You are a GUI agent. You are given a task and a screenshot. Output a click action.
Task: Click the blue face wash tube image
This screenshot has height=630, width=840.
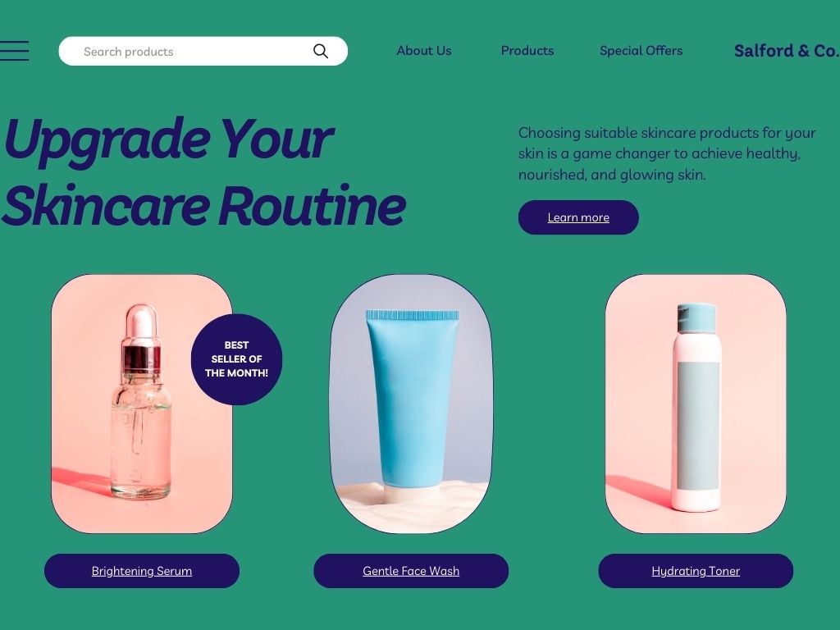pyautogui.click(x=411, y=404)
